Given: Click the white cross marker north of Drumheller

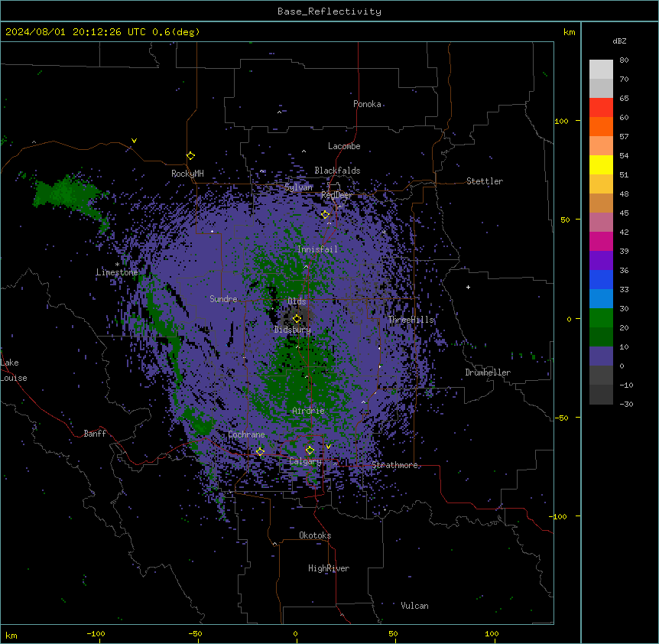Looking at the screenshot, I should [468, 287].
